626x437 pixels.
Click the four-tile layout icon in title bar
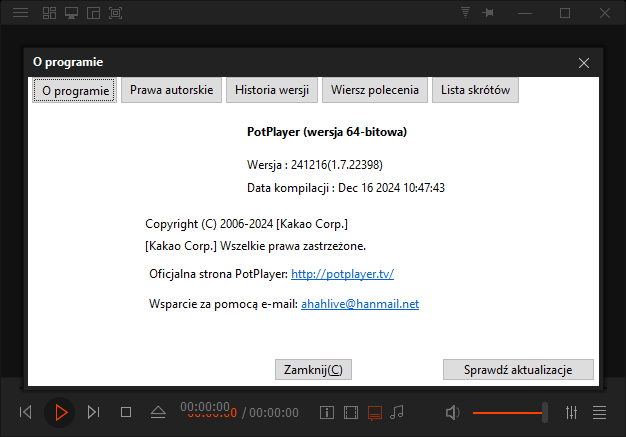pos(50,13)
